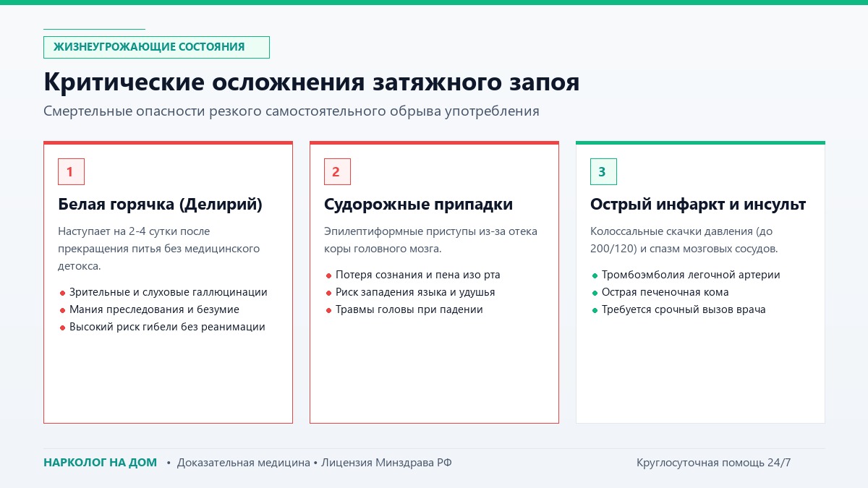Click card title 'Судорожные припадки'
The width and height of the screenshot is (868, 488).
click(418, 205)
